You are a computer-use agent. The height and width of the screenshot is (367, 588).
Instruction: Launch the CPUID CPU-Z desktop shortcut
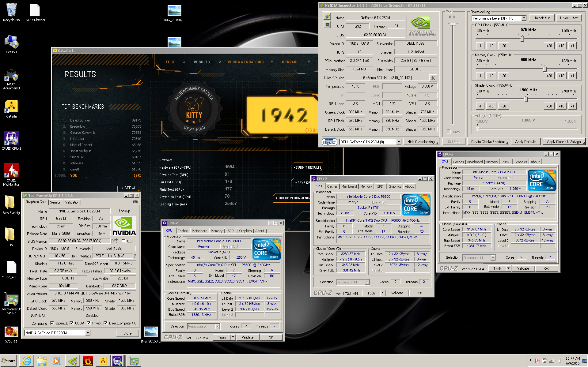tap(11, 141)
